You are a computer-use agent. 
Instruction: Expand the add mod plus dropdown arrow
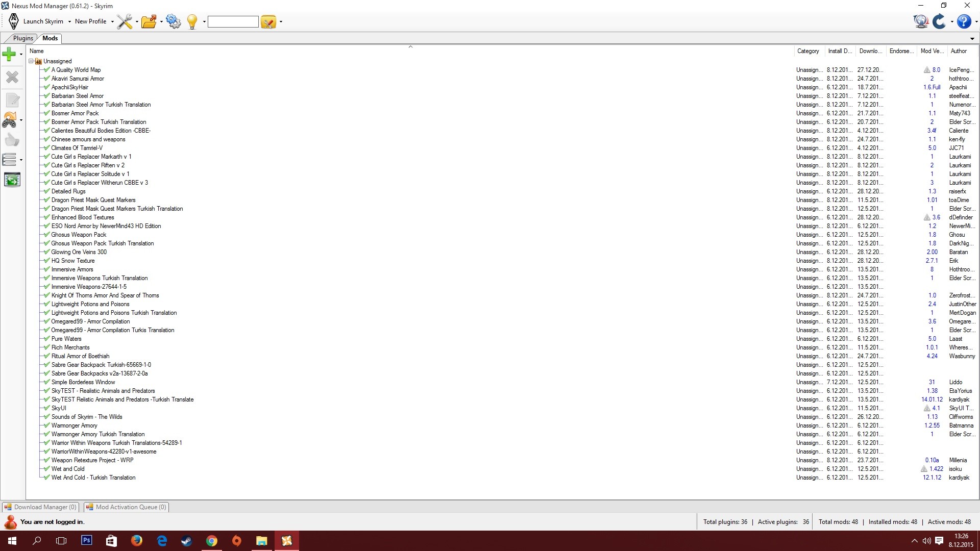[21, 54]
